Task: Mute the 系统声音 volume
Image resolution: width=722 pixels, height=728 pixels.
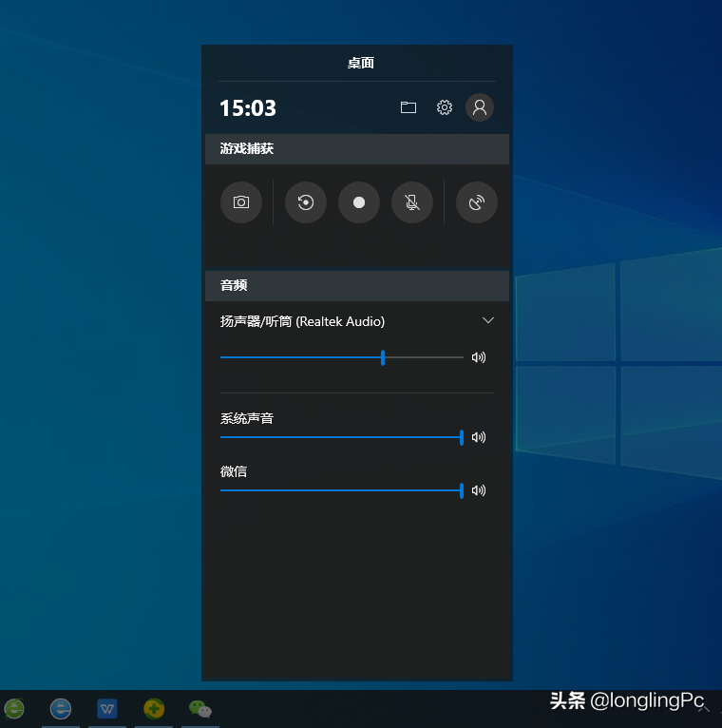Action: (479, 437)
